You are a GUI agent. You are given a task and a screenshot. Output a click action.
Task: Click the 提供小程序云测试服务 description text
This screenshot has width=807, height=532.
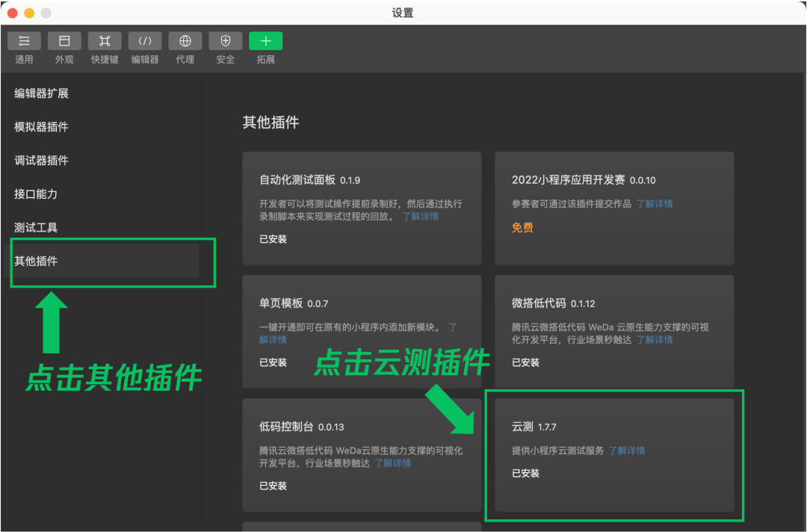(557, 451)
